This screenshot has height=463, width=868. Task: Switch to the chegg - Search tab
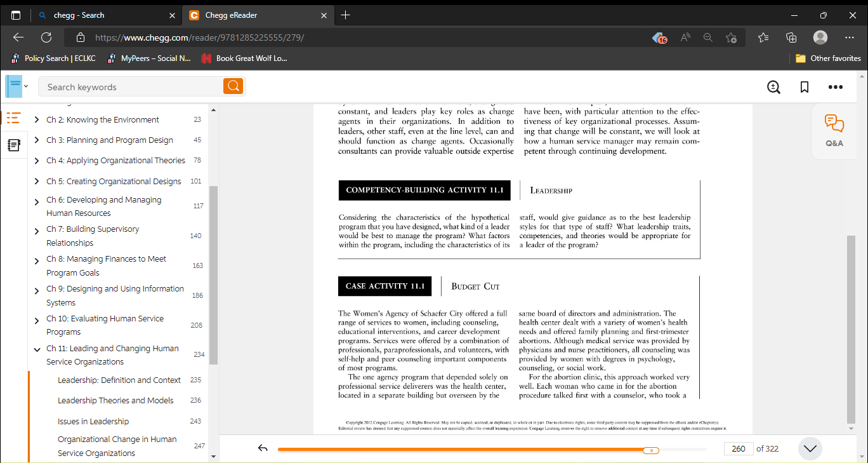click(105, 15)
